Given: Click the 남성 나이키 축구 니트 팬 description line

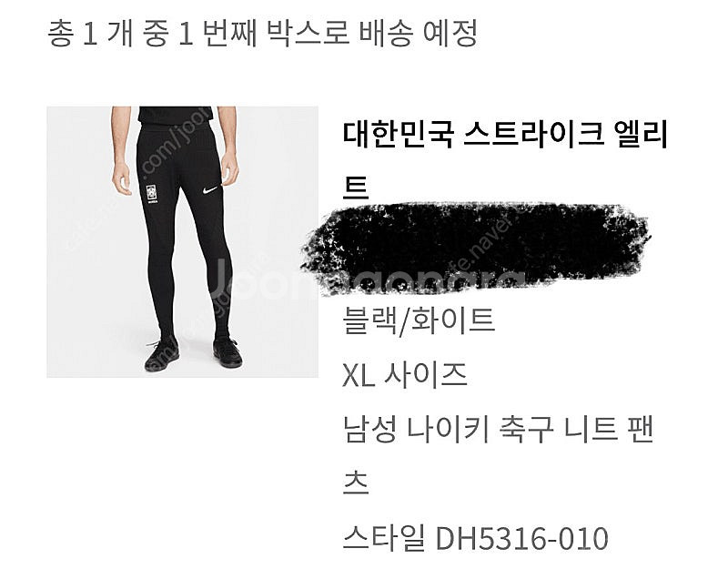Looking at the screenshot, I should point(498,429).
